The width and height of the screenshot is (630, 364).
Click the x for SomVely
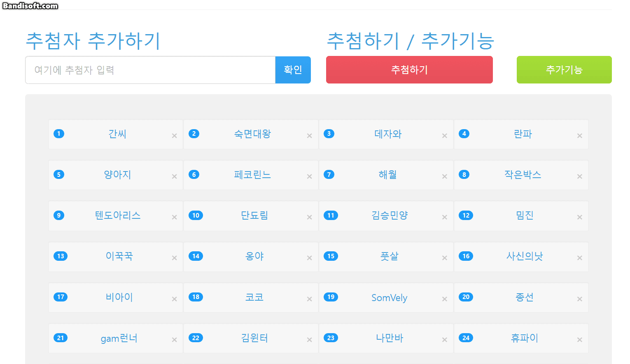[444, 299]
